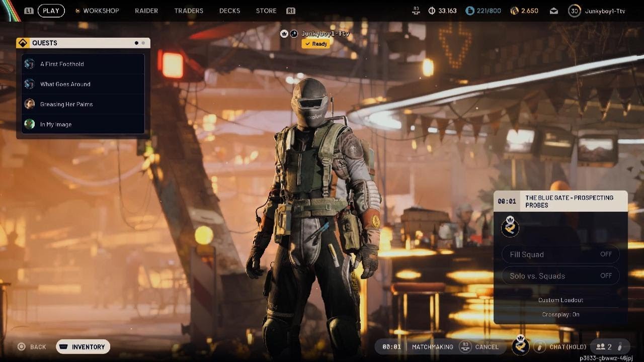This screenshot has height=362, width=644.
Task: Open the STORE tab
Action: click(x=266, y=11)
